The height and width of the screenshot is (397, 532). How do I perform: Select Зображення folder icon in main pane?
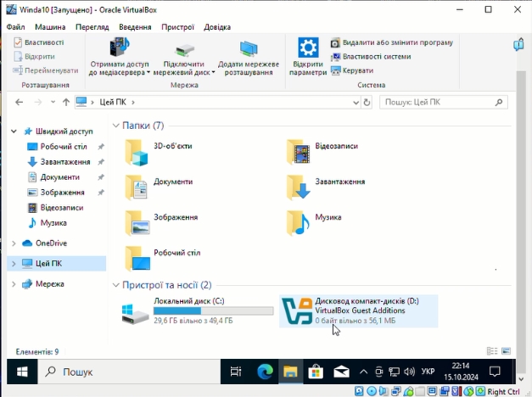137,223
